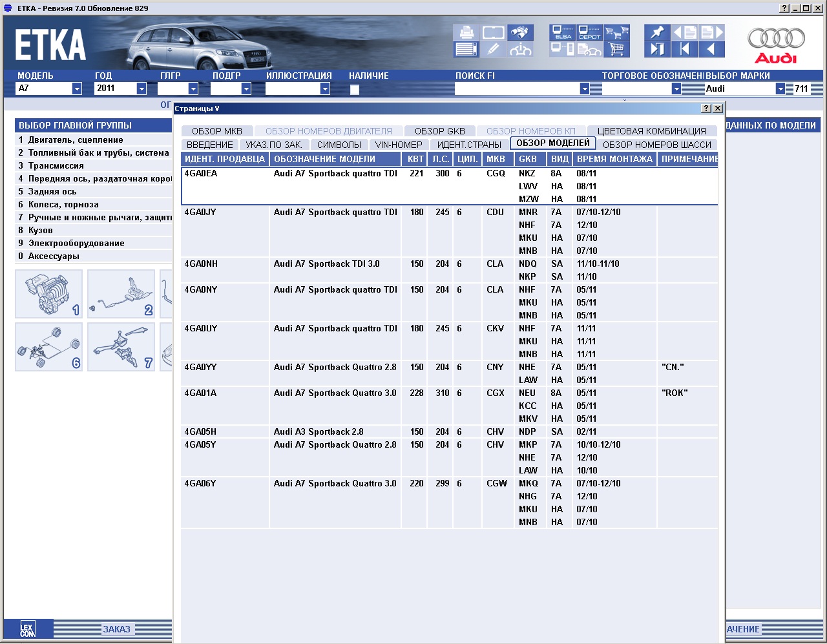Open the DEPOT link icon

pyautogui.click(x=589, y=32)
